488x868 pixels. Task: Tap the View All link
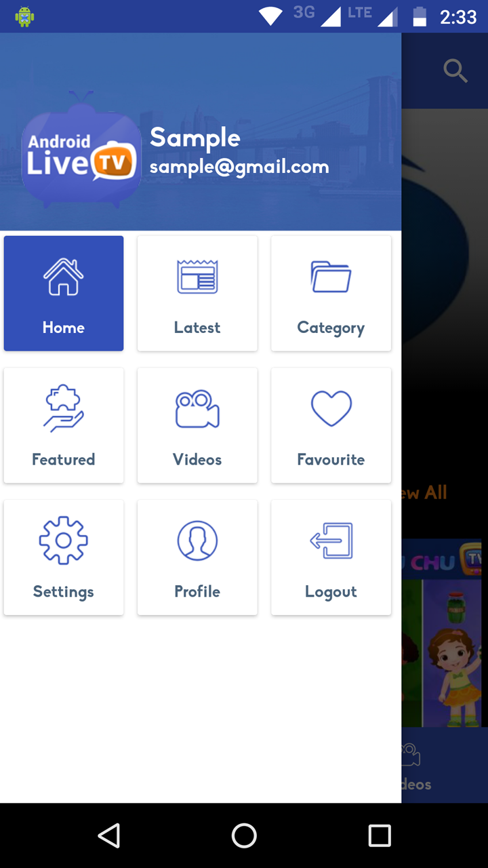click(x=424, y=493)
